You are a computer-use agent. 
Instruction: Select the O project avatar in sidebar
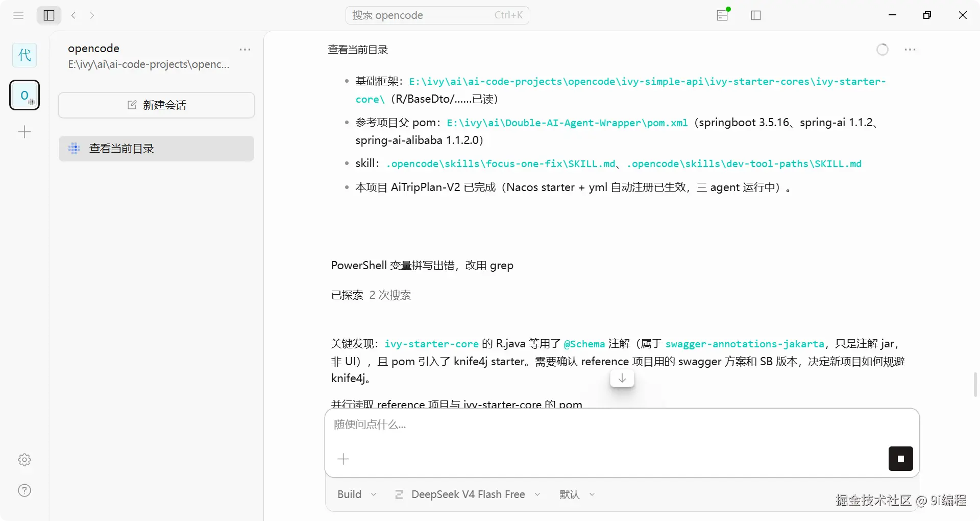[x=24, y=95]
